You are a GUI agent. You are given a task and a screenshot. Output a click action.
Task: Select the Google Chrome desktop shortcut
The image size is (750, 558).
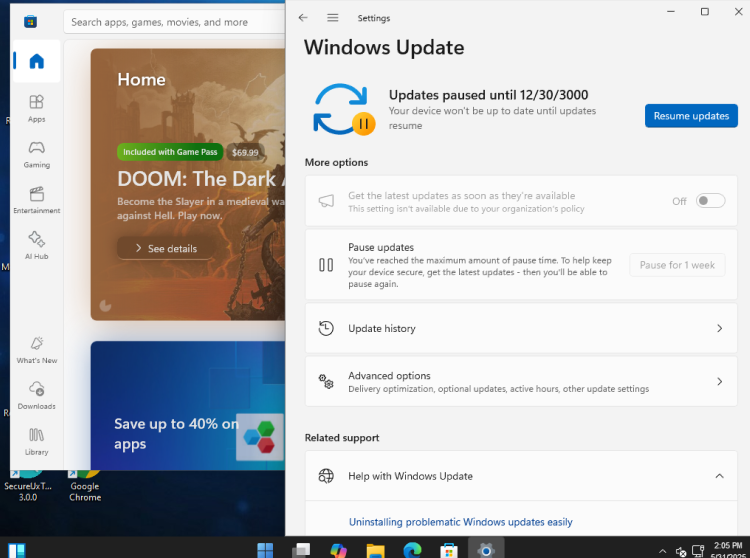click(x=85, y=486)
